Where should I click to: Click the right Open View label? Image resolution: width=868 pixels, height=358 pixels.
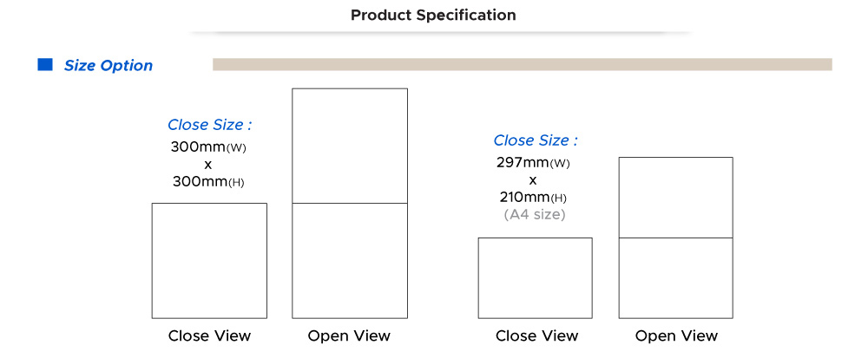click(676, 336)
